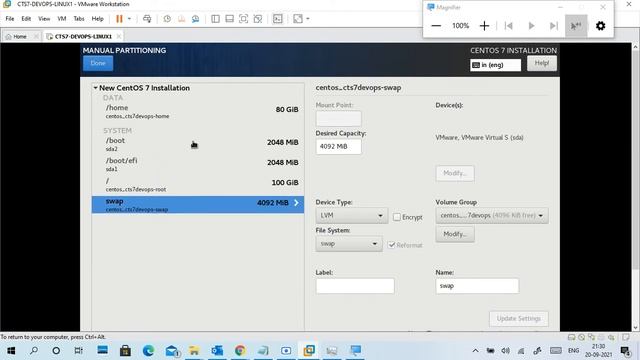Click the Label text field
Image resolution: width=640 pixels, height=360 pixels.
coord(355,286)
